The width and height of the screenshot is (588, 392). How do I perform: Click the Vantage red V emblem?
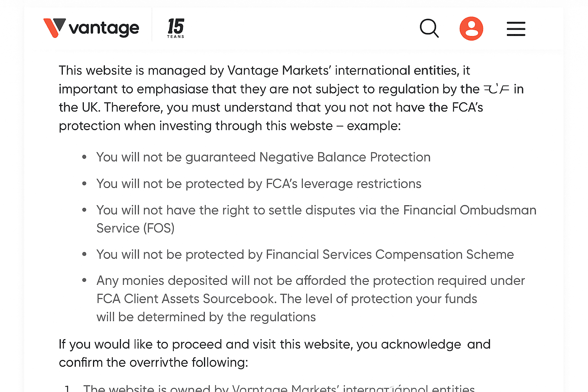point(54,28)
